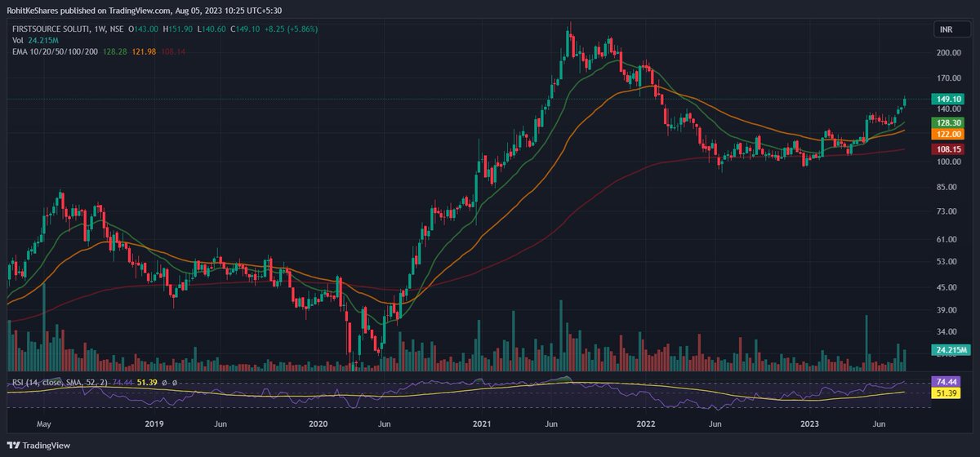Viewport: 980px width, 457px height.
Task: Click the 2021 label on time axis
Action: click(x=482, y=424)
